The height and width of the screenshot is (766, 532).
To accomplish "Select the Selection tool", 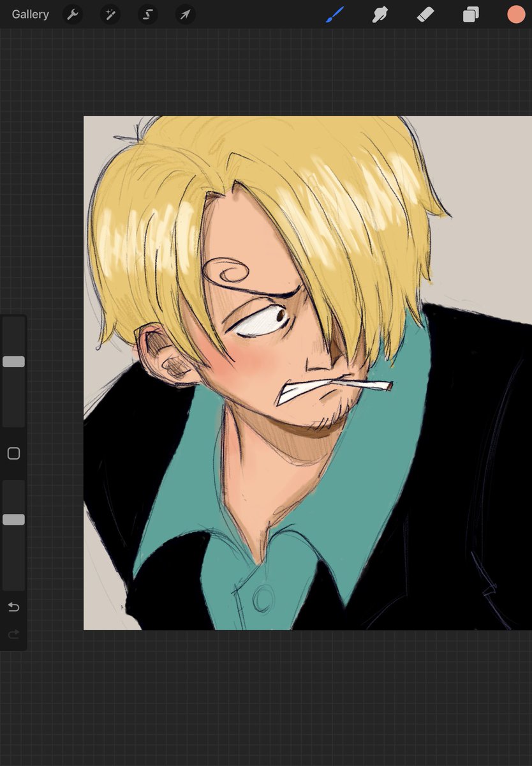I will [148, 14].
